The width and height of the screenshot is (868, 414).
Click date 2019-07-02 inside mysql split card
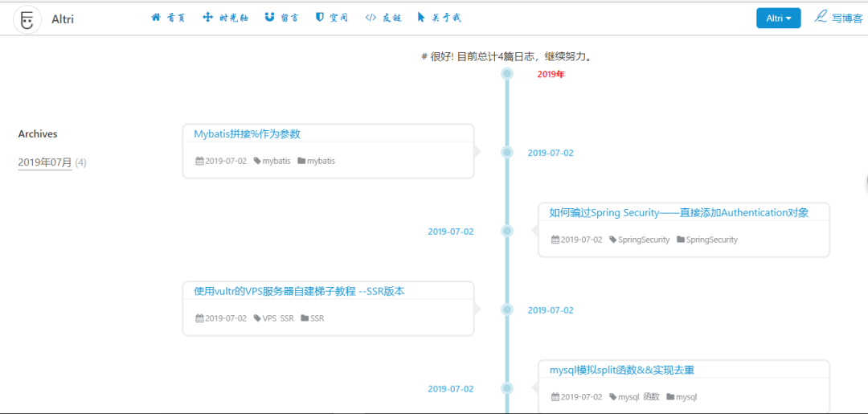point(581,397)
